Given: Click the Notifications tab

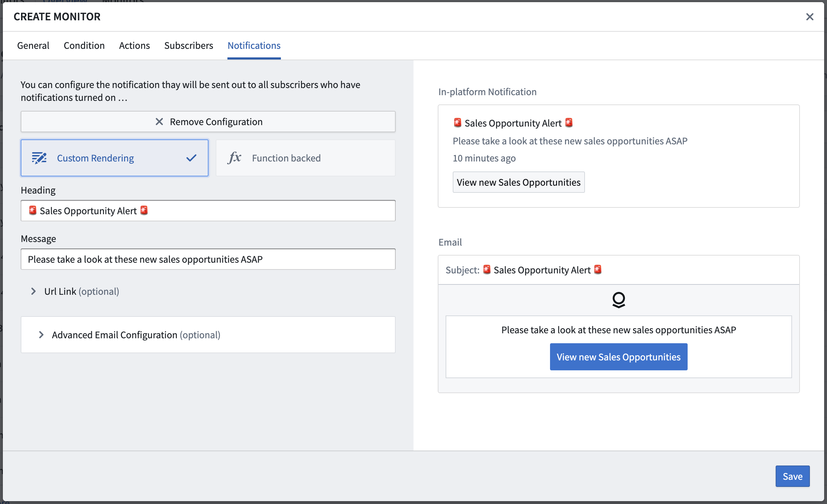Looking at the screenshot, I should 254,46.
